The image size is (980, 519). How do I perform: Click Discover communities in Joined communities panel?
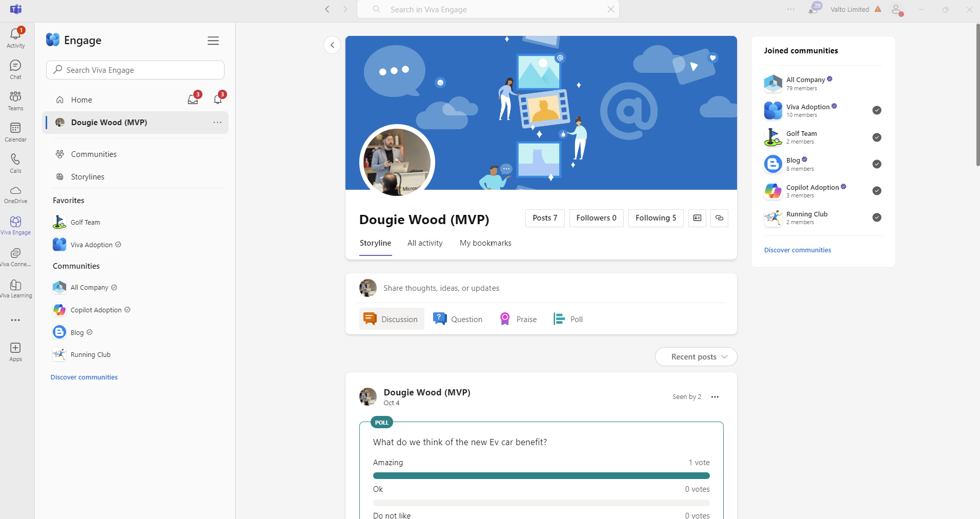coord(798,250)
